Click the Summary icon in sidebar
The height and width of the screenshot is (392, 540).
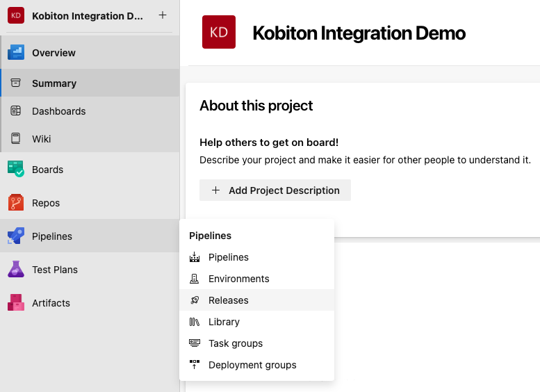[15, 83]
